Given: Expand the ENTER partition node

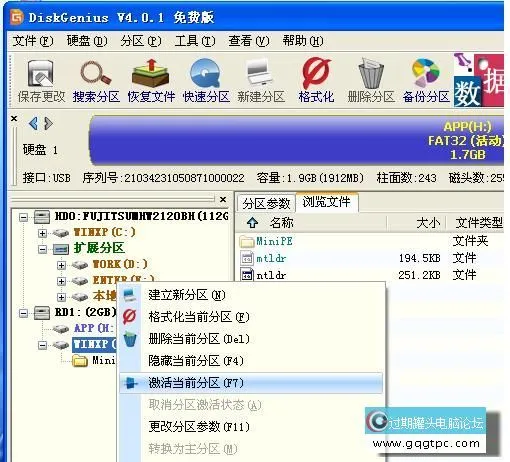Looking at the screenshot, I should [x=61, y=281].
